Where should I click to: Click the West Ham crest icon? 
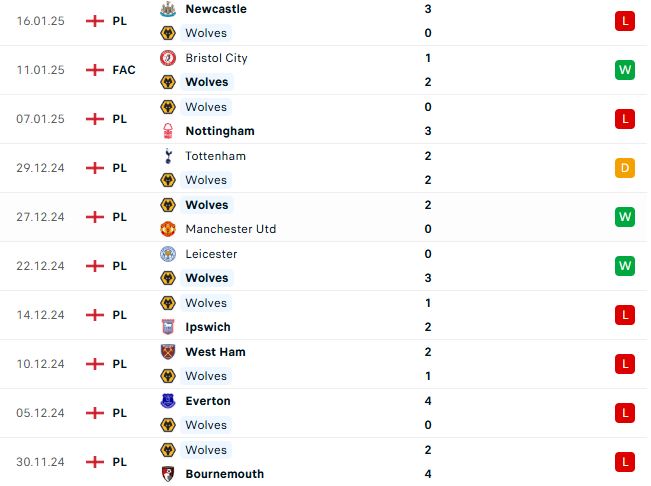[168, 352]
